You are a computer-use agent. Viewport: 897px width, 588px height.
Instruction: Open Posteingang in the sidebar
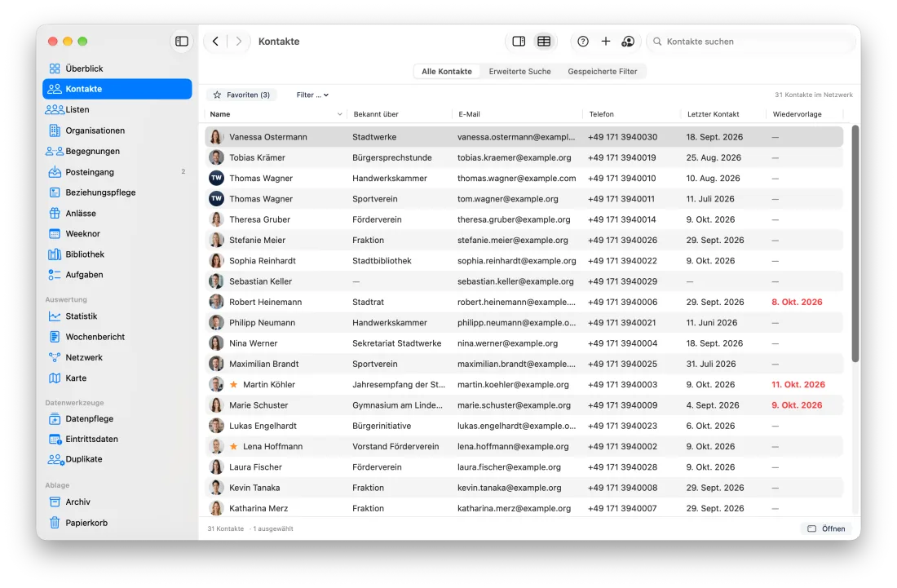117,171
